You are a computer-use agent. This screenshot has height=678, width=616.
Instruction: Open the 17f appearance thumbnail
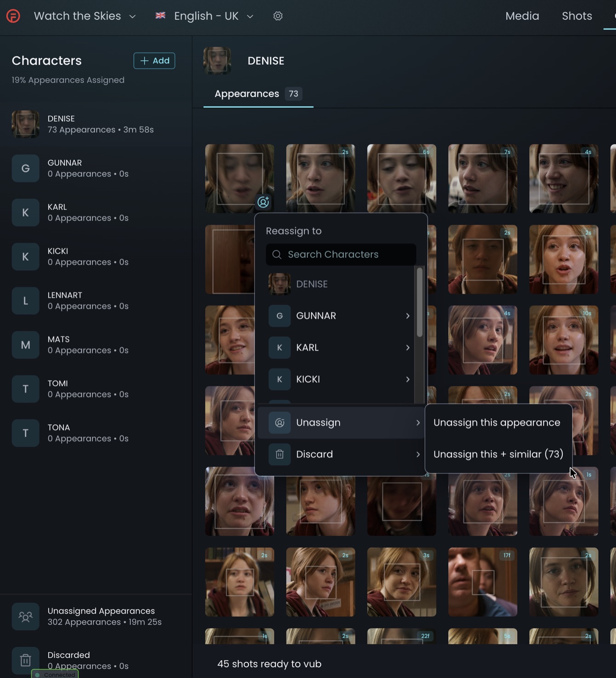[483, 582]
